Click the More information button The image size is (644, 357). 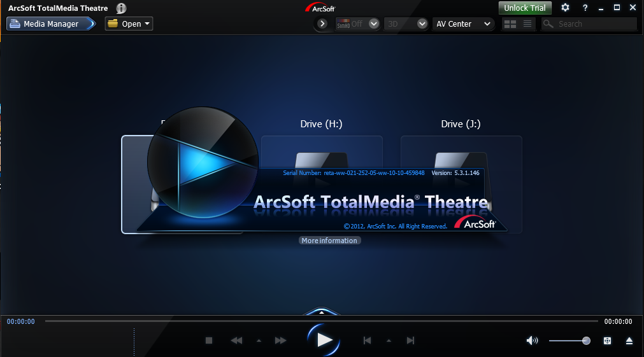click(x=329, y=241)
